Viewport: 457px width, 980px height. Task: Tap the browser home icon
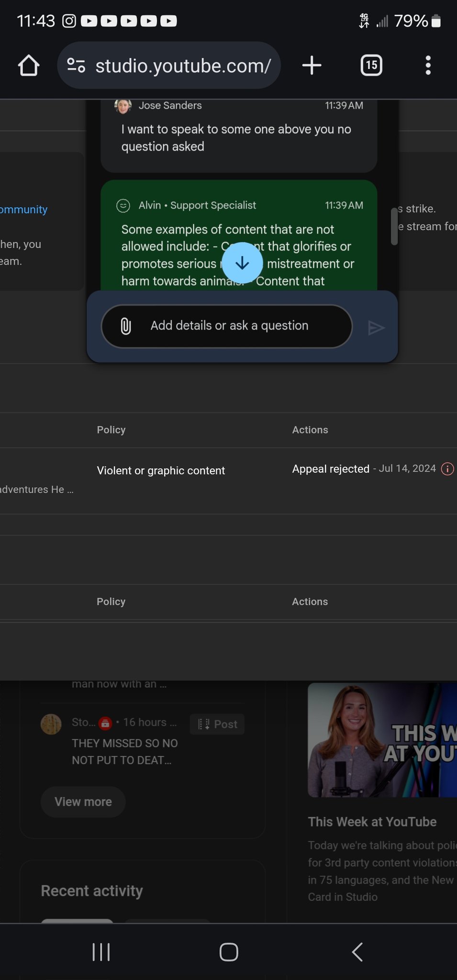[x=29, y=66]
